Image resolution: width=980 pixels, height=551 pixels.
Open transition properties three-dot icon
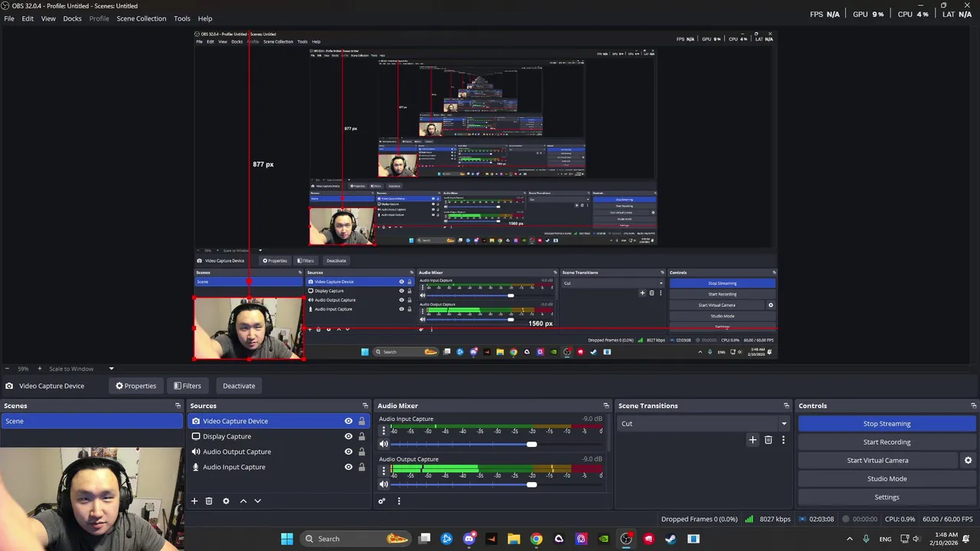783,440
